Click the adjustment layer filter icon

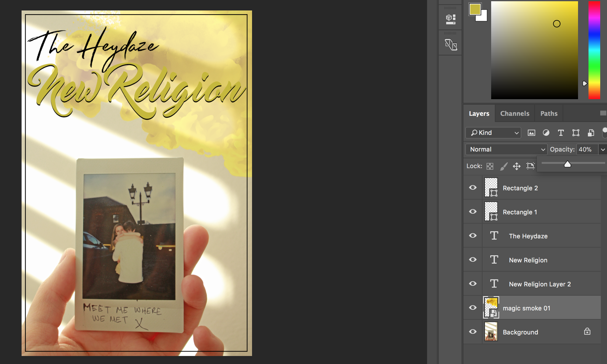tap(546, 133)
